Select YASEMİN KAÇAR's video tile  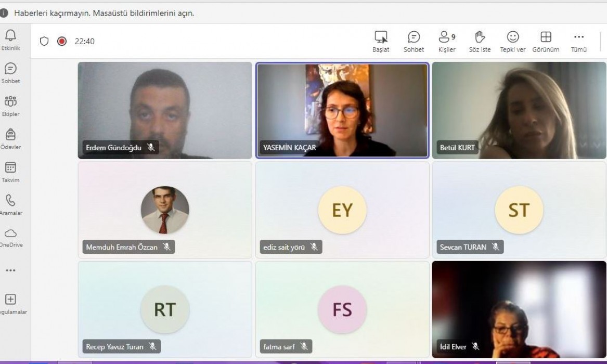pos(342,110)
